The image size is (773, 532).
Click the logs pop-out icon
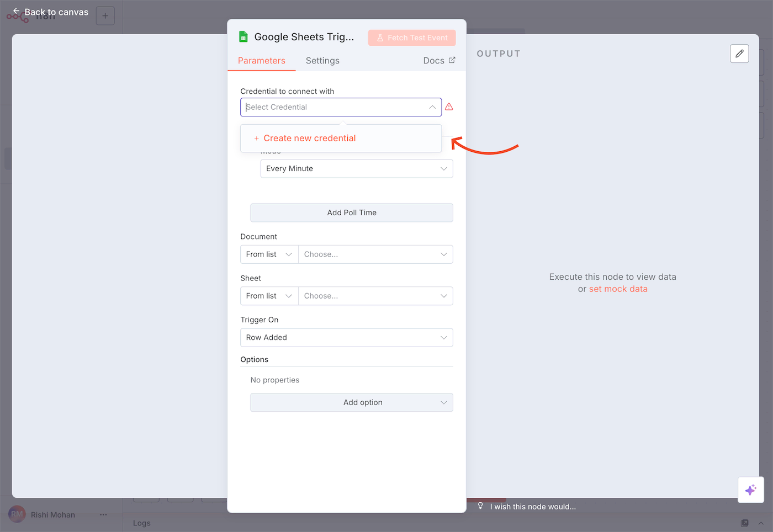pos(744,523)
